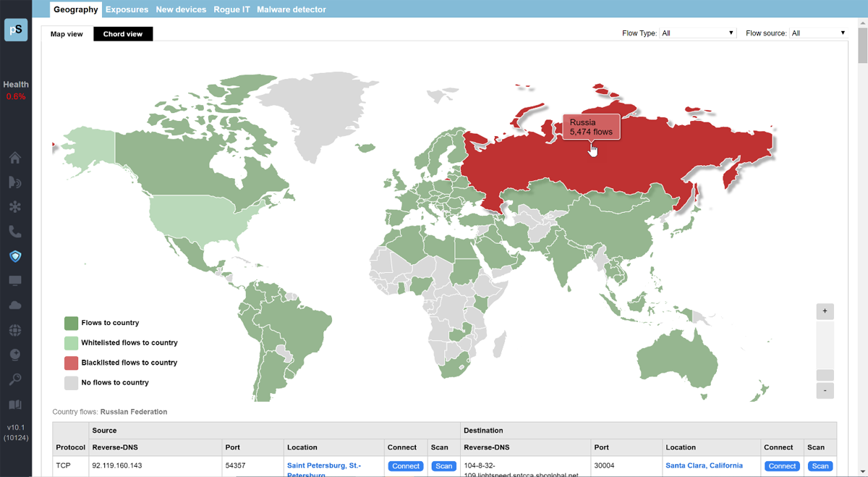Expand the Flow source dropdown
The image size is (868, 477).
[818, 33]
